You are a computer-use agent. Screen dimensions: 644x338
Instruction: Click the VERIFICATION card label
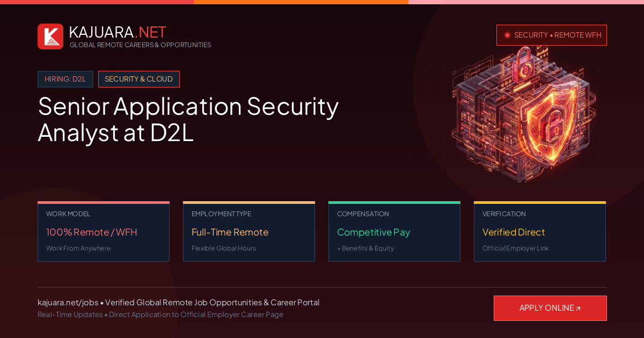504,214
